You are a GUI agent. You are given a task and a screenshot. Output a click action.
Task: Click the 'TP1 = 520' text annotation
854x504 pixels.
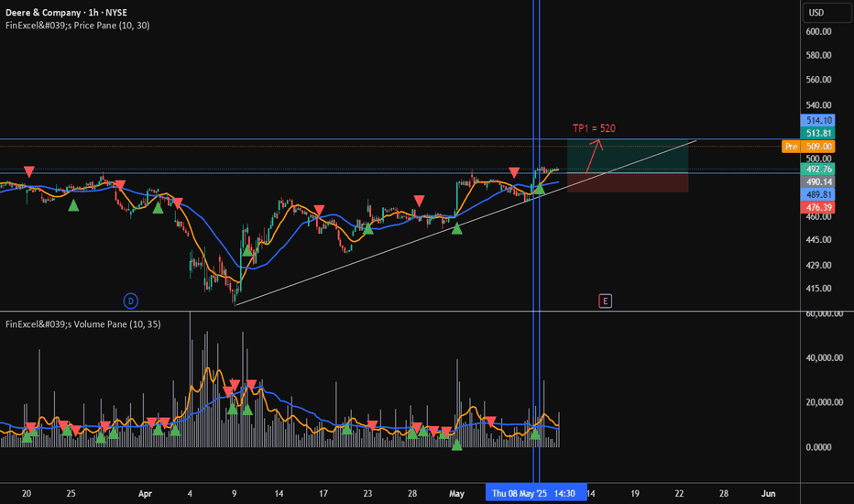pyautogui.click(x=594, y=128)
